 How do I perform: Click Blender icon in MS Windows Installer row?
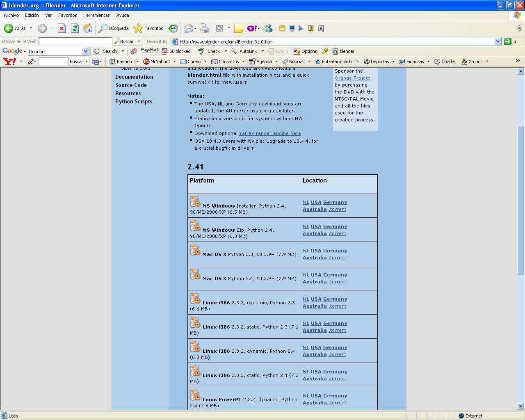[x=195, y=202]
